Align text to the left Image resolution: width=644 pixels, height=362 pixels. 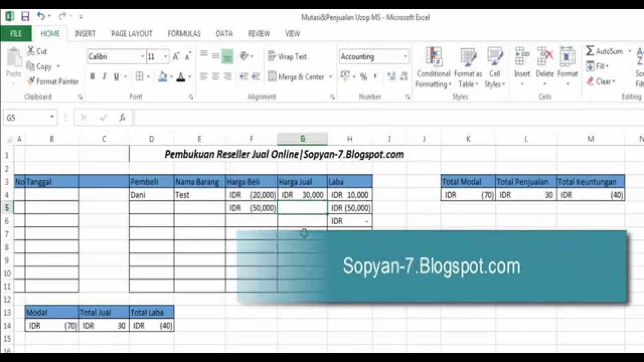pyautogui.click(x=203, y=77)
